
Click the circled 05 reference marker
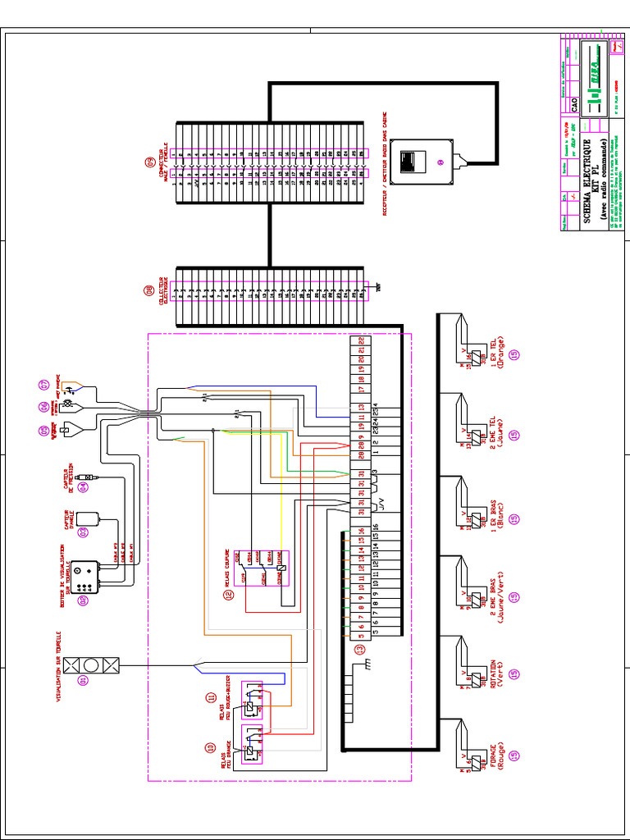[44, 430]
